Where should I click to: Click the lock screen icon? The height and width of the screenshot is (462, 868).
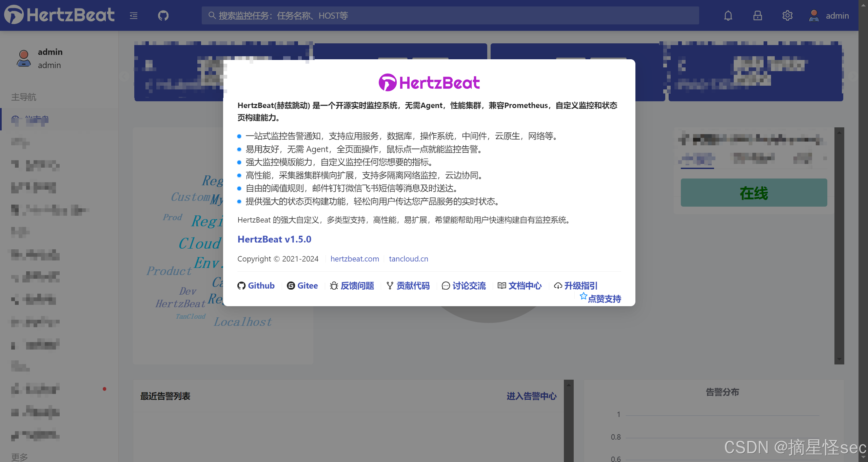point(757,16)
